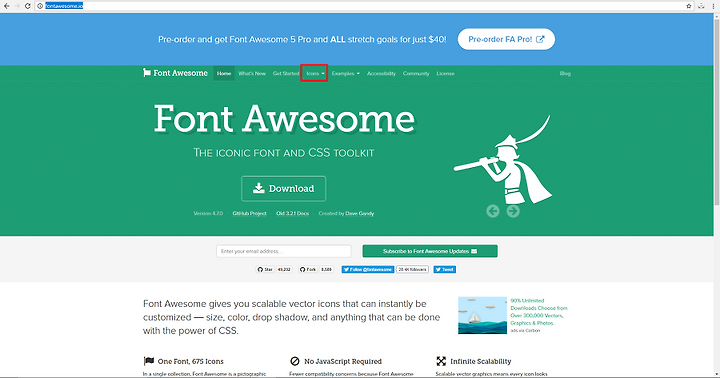Click Follow @fontawesome Twitter button
720x378 pixels.
point(368,270)
